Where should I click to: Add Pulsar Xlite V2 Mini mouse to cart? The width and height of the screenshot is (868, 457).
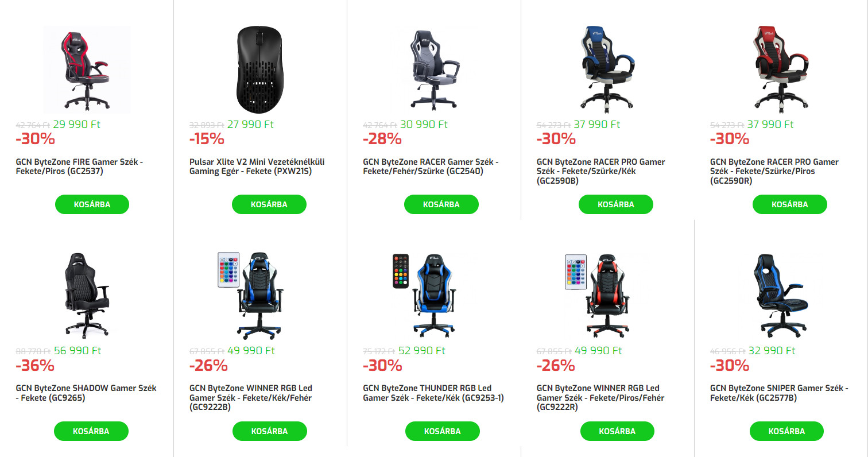click(x=269, y=204)
